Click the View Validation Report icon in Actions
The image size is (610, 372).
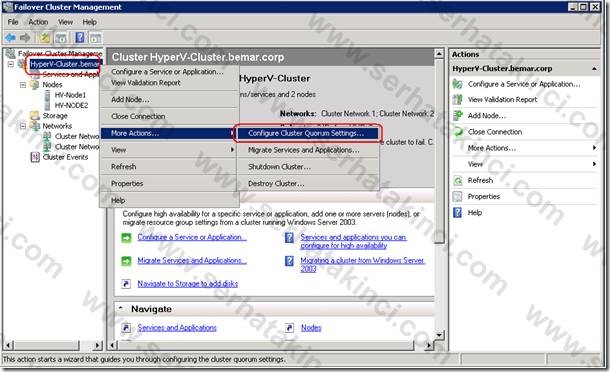(458, 100)
